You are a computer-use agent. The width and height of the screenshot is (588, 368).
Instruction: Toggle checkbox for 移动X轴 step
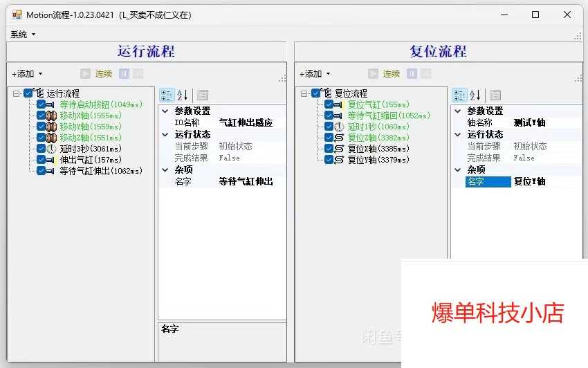pyautogui.click(x=42, y=116)
